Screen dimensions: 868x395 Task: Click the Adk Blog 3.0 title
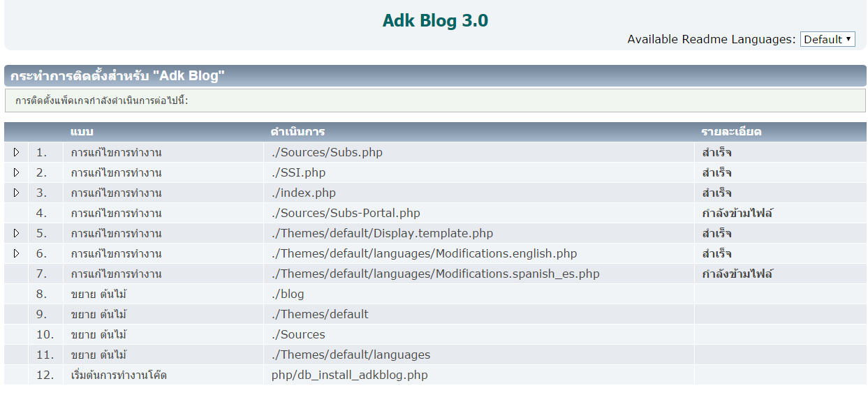[x=435, y=21]
